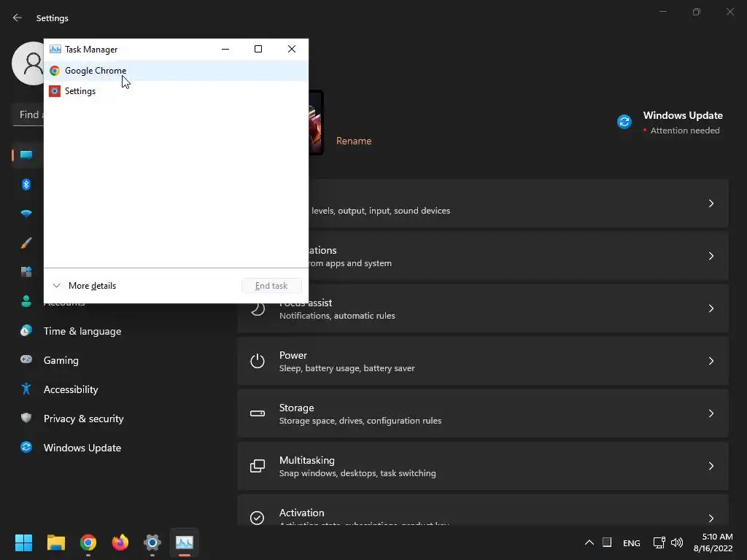Expand the Sound settings row chevron
This screenshot has height=560, width=747.
tap(711, 203)
